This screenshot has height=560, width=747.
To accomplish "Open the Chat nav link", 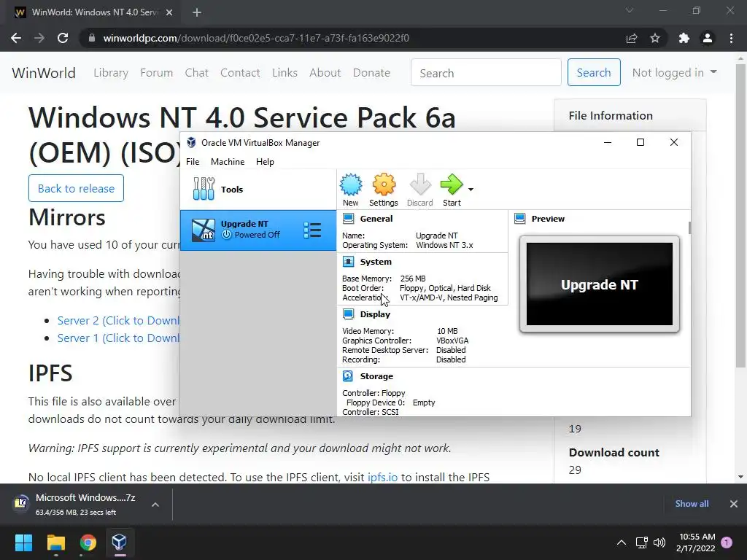I will pyautogui.click(x=197, y=73).
